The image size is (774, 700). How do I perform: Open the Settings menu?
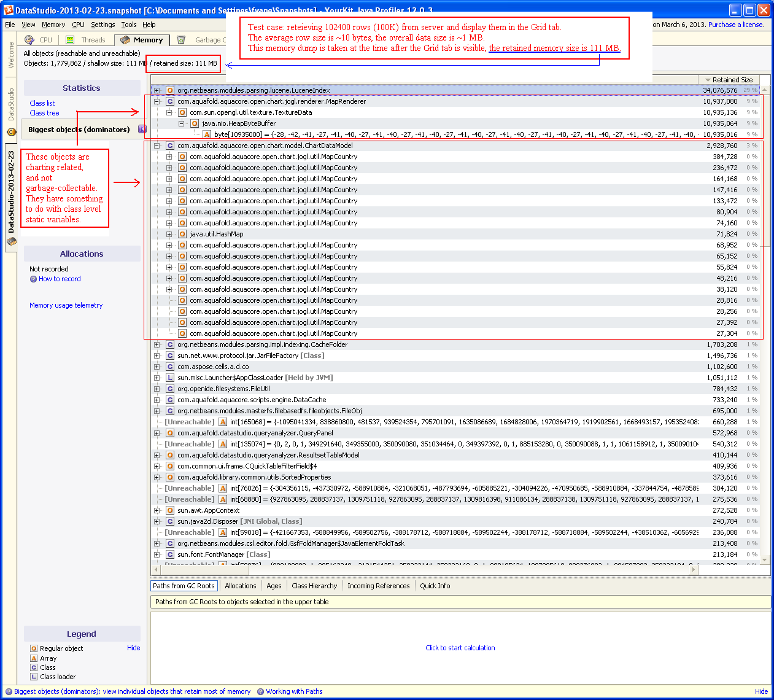(103, 25)
